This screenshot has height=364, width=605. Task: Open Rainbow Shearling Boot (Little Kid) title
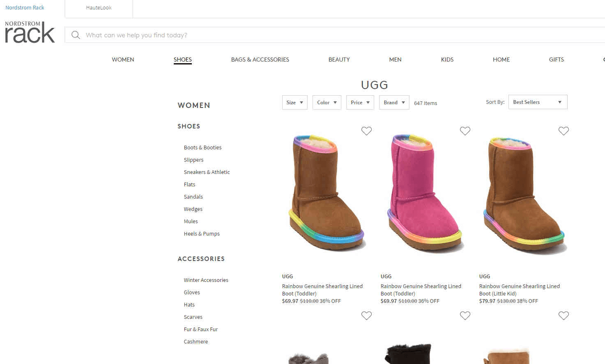pos(519,290)
